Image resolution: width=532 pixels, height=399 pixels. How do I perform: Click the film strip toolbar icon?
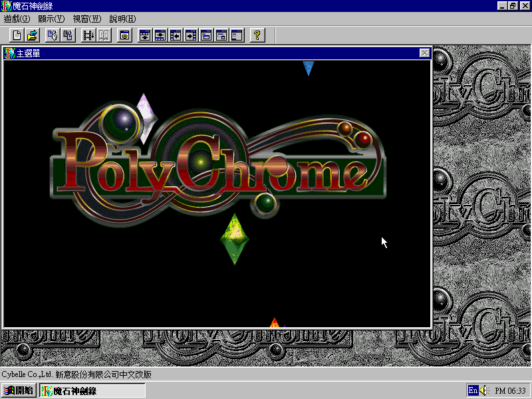(88, 35)
